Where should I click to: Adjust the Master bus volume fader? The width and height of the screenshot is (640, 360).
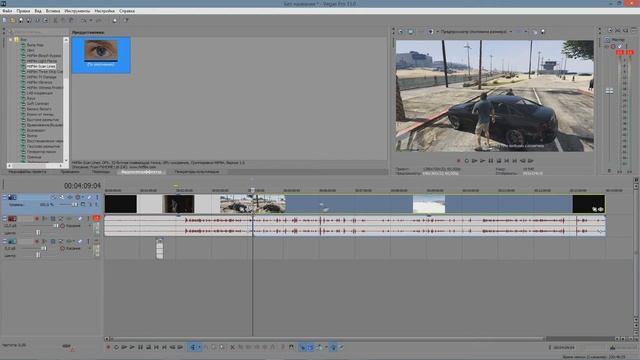click(x=609, y=91)
